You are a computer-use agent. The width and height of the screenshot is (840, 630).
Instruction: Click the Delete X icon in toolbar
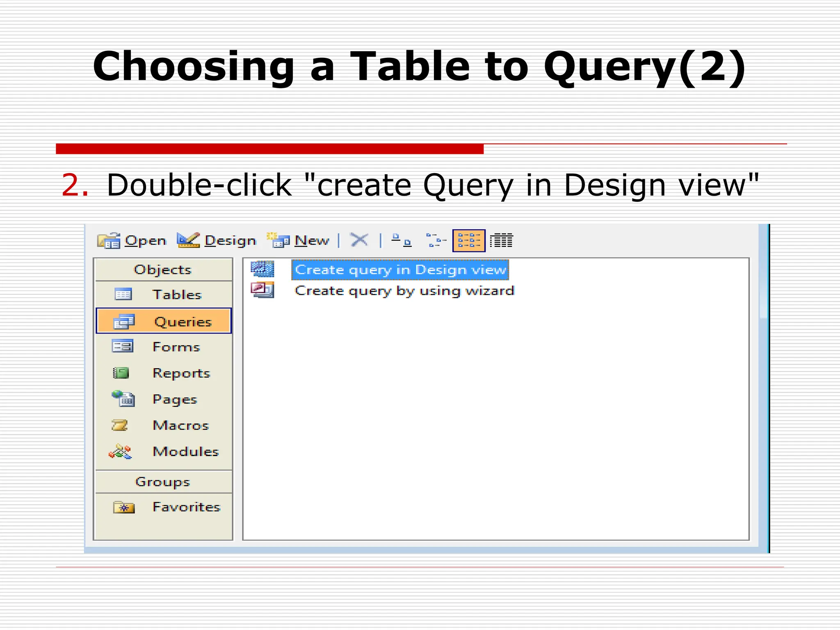point(359,240)
